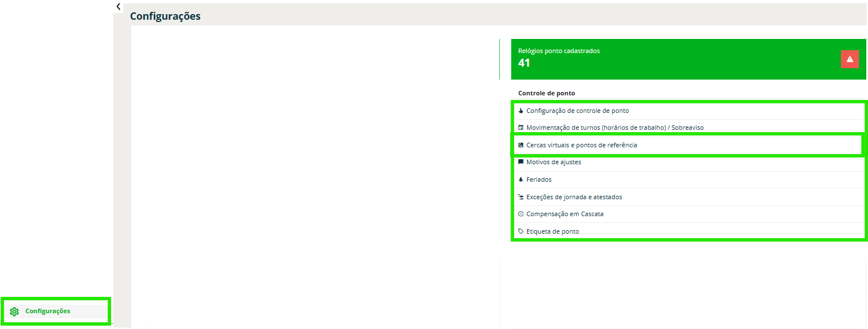This screenshot has width=868, height=329.
Task: Click the map image icon beside Cercas virtuais
Action: (x=521, y=145)
